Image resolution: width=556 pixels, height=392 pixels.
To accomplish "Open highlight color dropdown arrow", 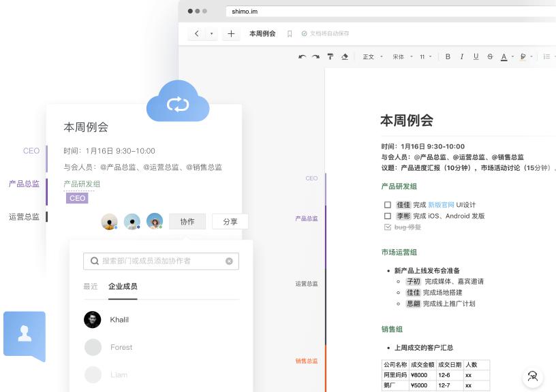I will (531, 56).
